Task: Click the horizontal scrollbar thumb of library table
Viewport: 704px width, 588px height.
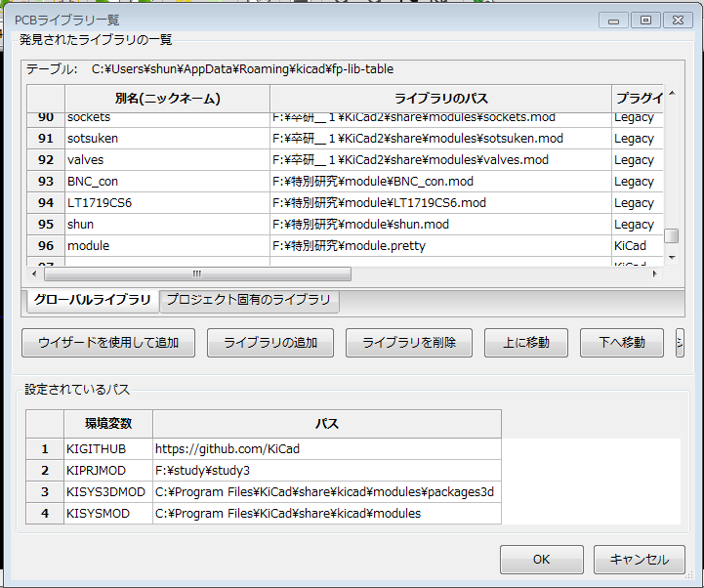Action: pos(197,273)
